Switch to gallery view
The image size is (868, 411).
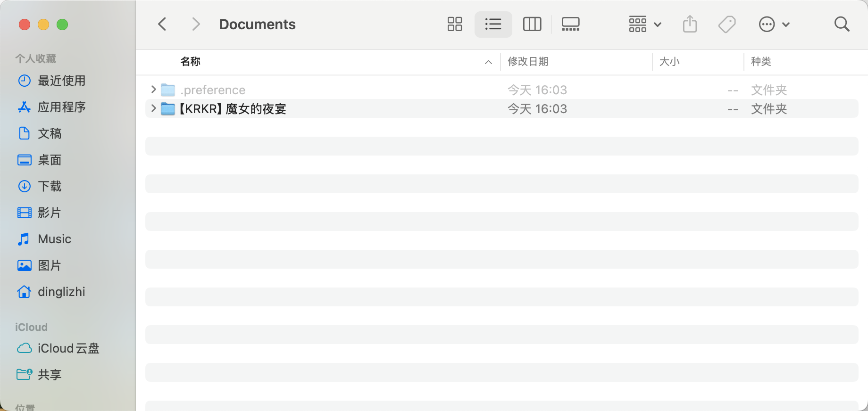(570, 24)
